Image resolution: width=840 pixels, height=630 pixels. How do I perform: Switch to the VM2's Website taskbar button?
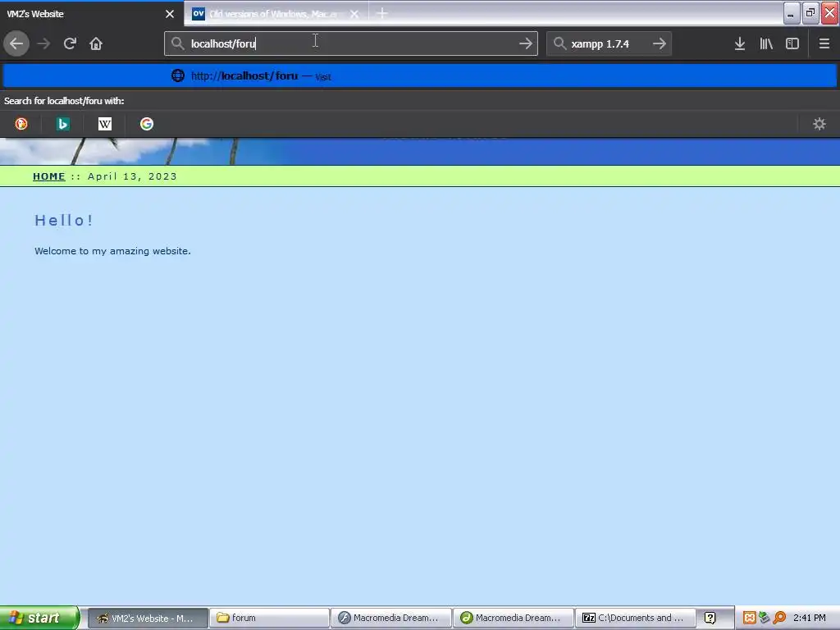[148, 618]
